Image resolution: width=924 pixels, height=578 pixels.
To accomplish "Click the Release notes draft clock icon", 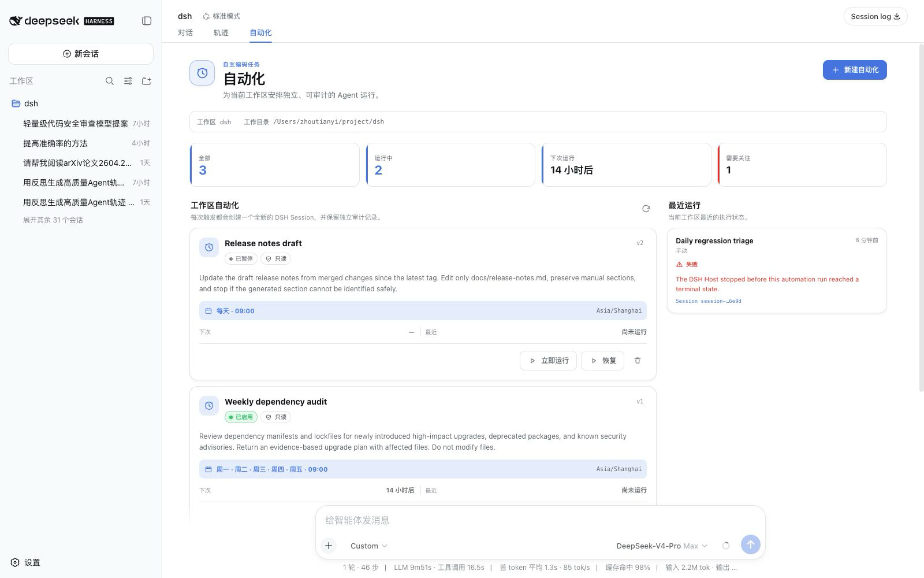I will (209, 247).
